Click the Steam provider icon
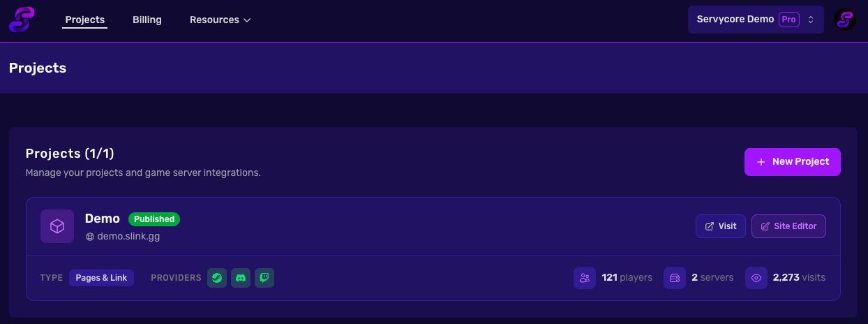This screenshot has height=324, width=868. tap(217, 278)
